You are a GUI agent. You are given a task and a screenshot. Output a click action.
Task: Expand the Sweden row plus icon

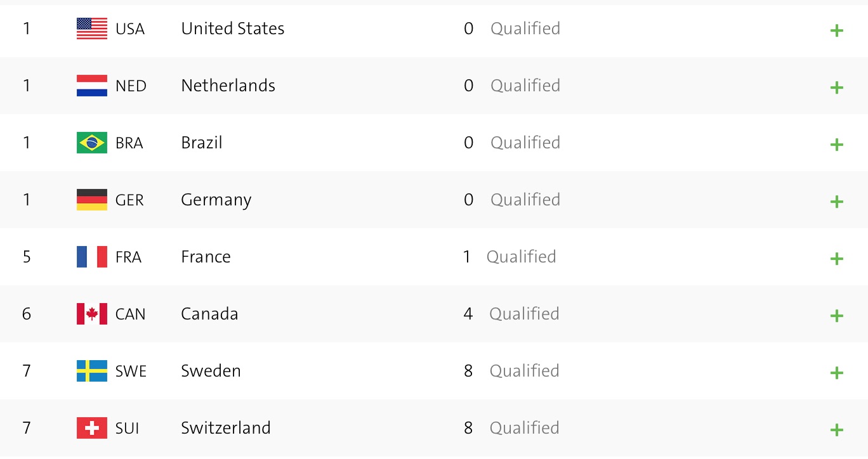[x=837, y=373]
